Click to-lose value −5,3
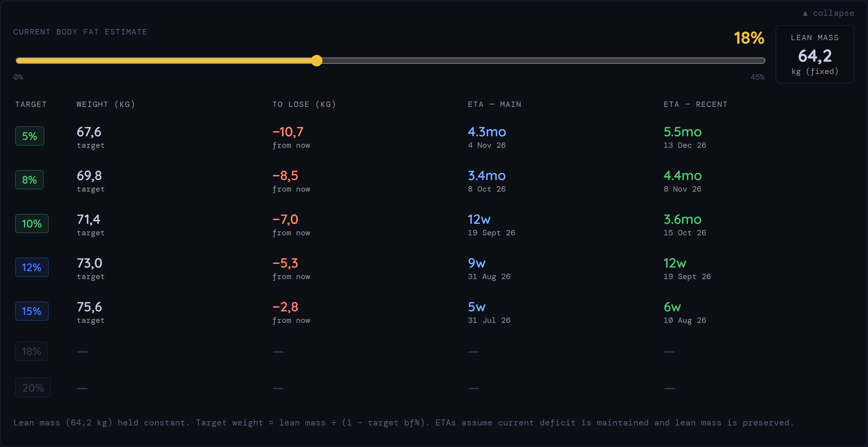This screenshot has width=868, height=447. (x=286, y=263)
